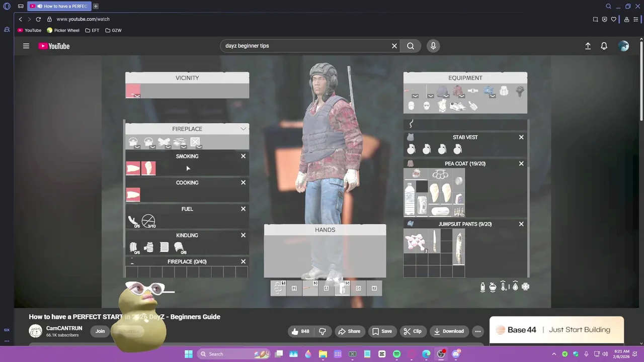Select meat item in COOKING slot
644x362 pixels.
[x=133, y=195]
